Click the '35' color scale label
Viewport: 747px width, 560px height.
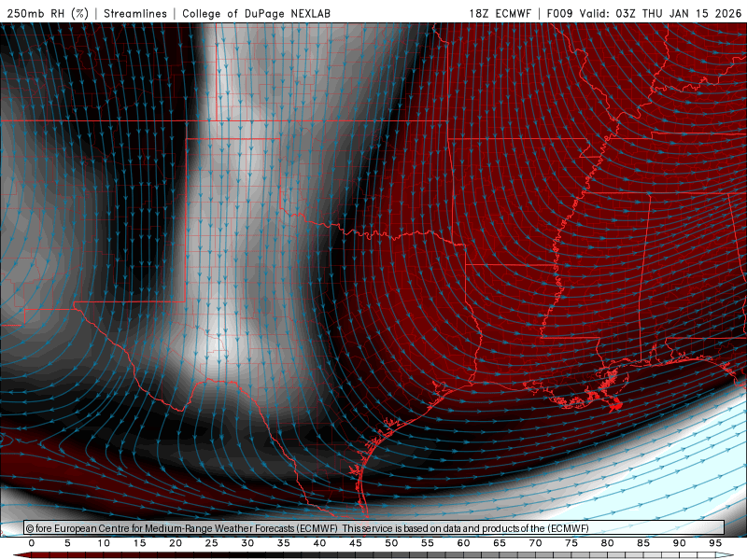click(284, 543)
